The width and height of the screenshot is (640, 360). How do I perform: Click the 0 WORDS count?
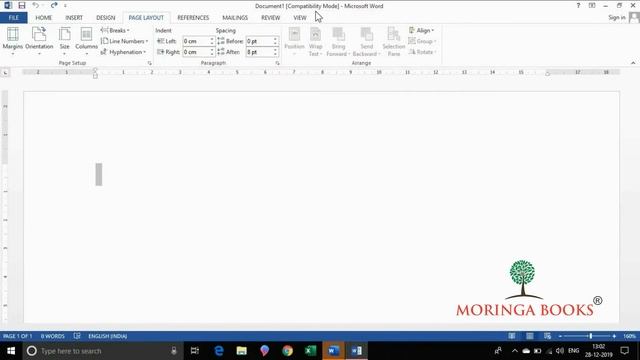pyautogui.click(x=53, y=336)
